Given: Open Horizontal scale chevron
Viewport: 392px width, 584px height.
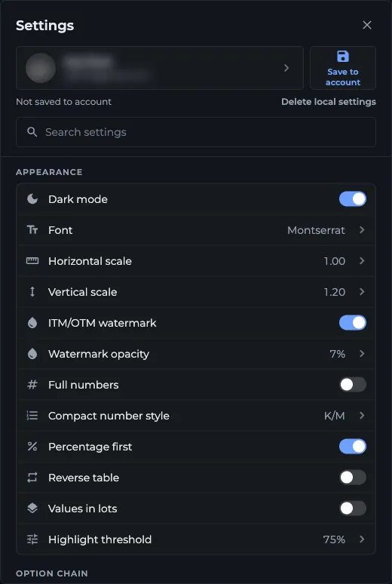Looking at the screenshot, I should 362,261.
